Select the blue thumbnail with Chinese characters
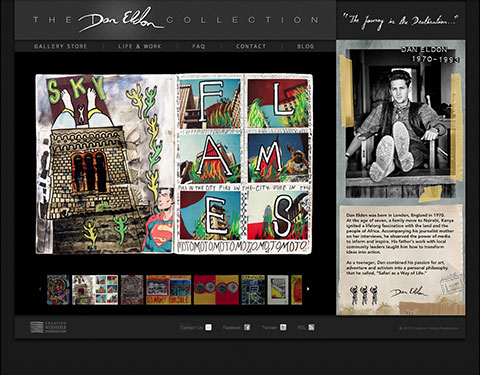The width and height of the screenshot is (480, 375). click(253, 290)
